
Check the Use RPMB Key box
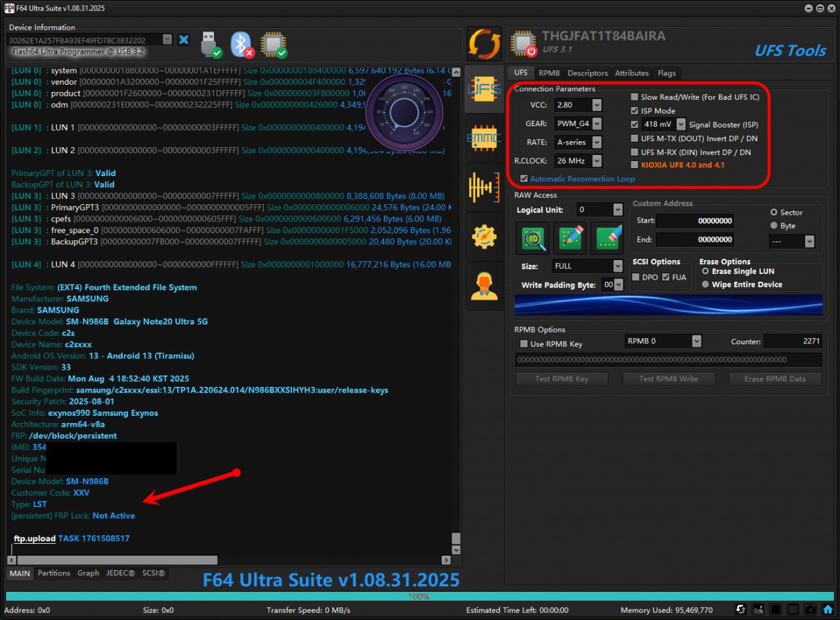point(524,344)
